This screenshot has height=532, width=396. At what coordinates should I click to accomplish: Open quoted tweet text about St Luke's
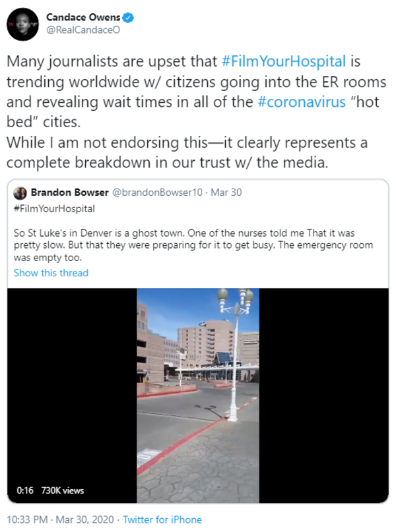(x=193, y=245)
